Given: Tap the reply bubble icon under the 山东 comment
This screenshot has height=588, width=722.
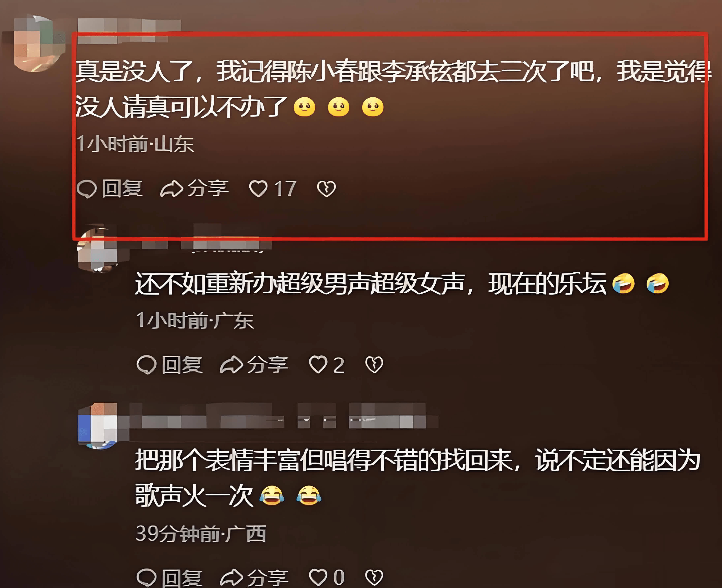Looking at the screenshot, I should click(x=87, y=189).
